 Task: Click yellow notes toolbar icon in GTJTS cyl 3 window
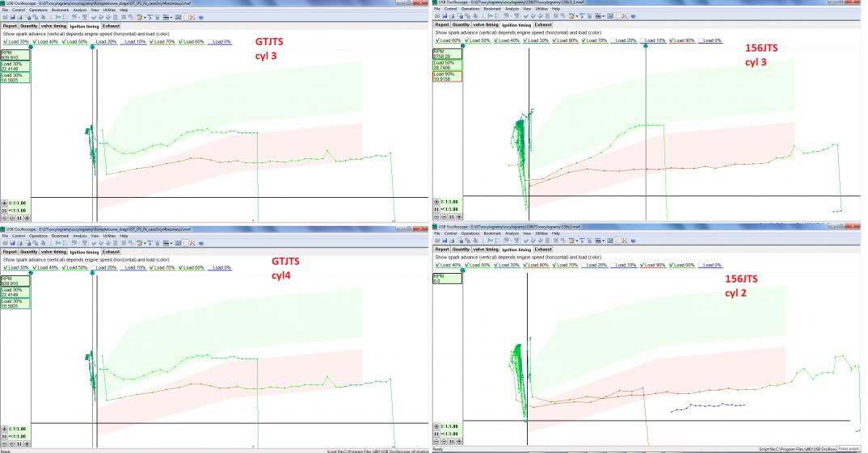pyautogui.click(x=139, y=17)
